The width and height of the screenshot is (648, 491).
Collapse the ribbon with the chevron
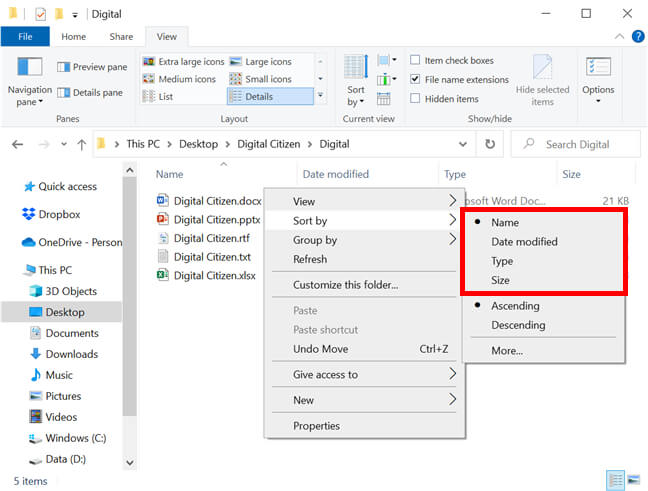tap(619, 36)
